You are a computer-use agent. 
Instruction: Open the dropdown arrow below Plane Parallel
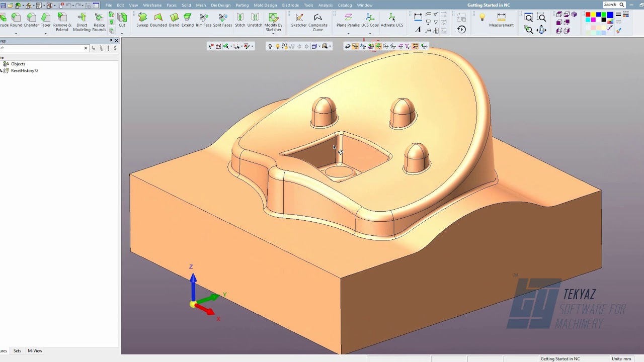point(348,34)
